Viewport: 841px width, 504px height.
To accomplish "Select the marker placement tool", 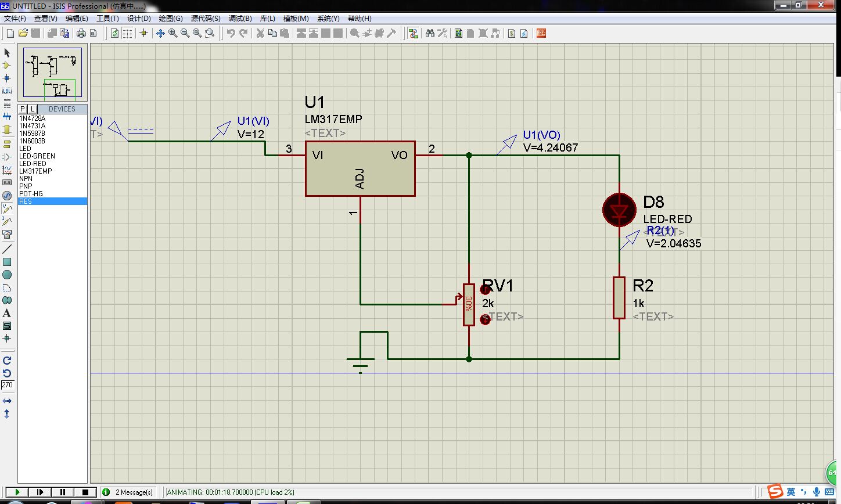I will pos(7,339).
